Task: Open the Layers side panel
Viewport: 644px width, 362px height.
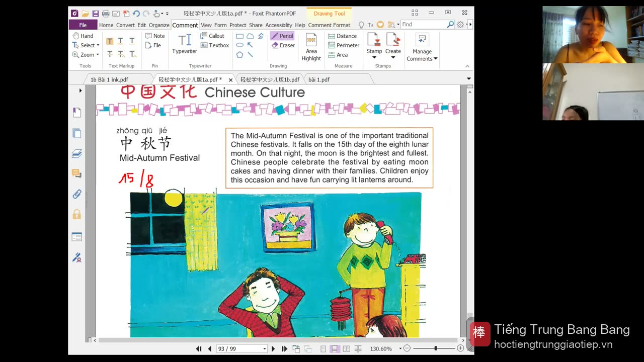Action: click(x=77, y=153)
